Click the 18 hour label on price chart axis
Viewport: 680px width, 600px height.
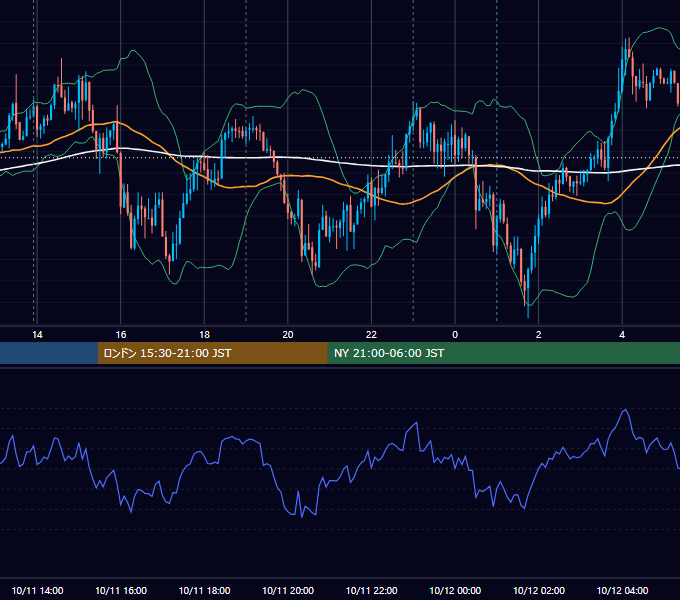(204, 335)
